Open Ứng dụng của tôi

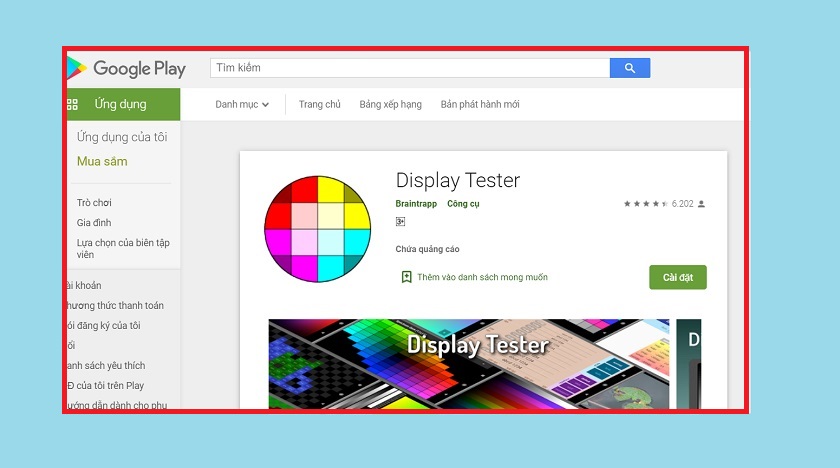(122, 137)
